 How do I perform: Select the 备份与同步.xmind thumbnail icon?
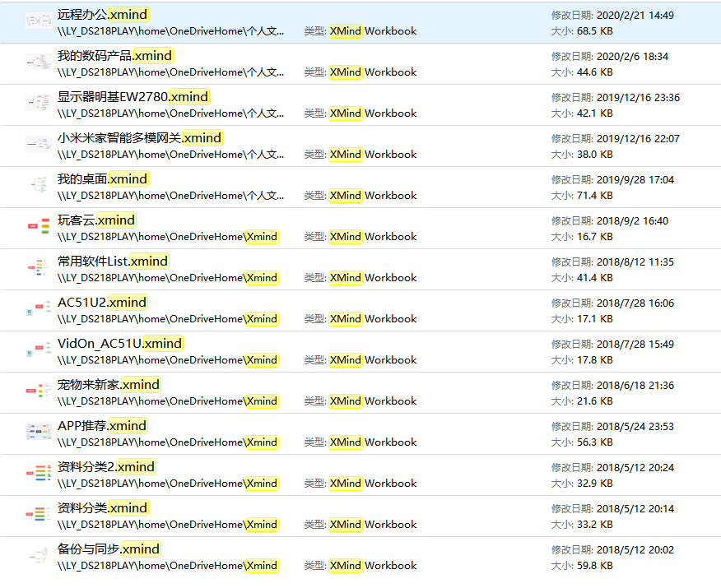click(39, 555)
